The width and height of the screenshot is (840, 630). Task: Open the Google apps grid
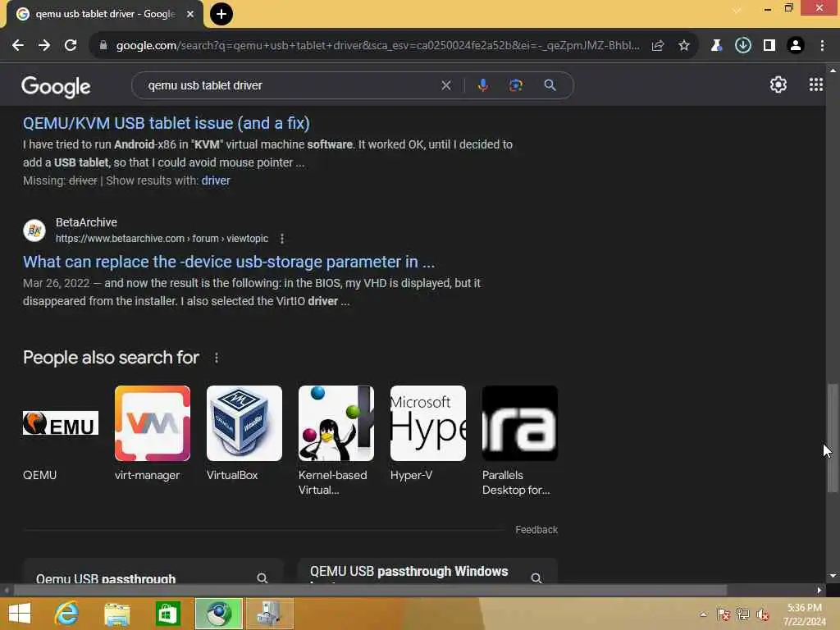[x=816, y=84]
